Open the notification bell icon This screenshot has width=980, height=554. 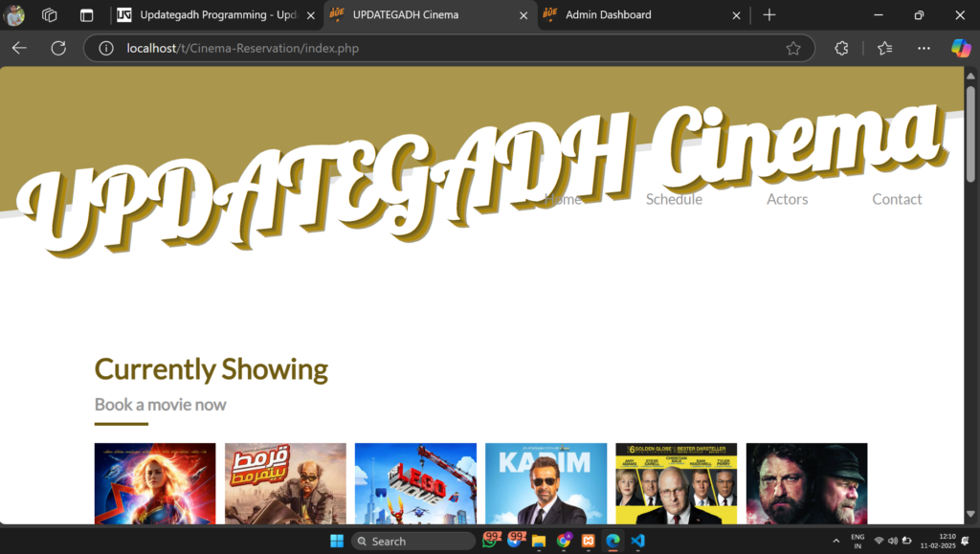point(966,541)
